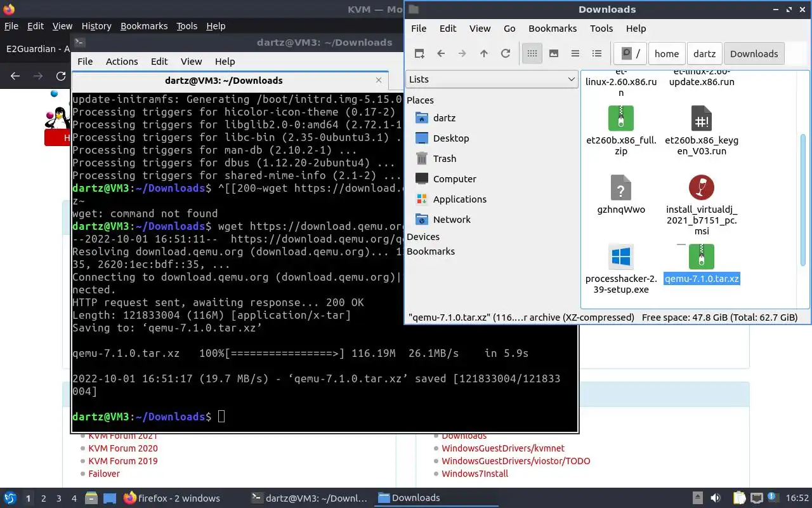Click Firefox back arrow
The image size is (812, 508).
point(15,76)
